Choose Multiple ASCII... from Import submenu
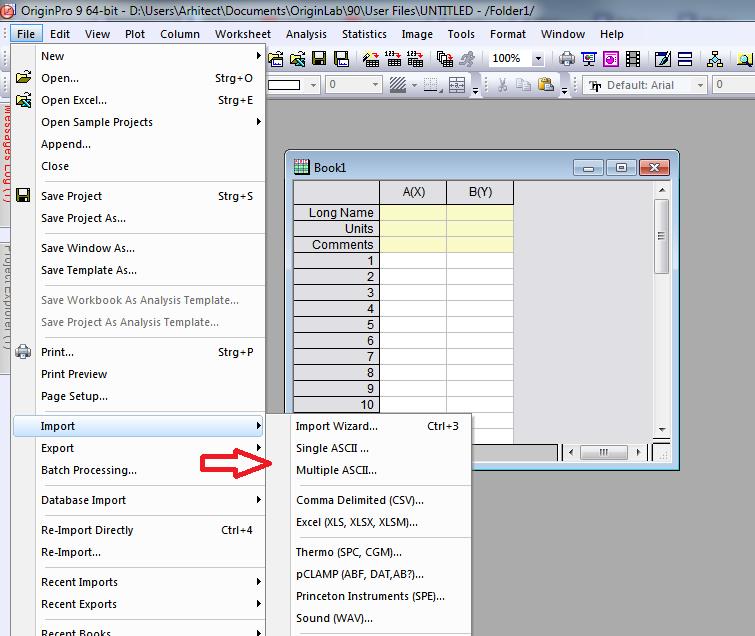This screenshot has width=755, height=636. (336, 470)
